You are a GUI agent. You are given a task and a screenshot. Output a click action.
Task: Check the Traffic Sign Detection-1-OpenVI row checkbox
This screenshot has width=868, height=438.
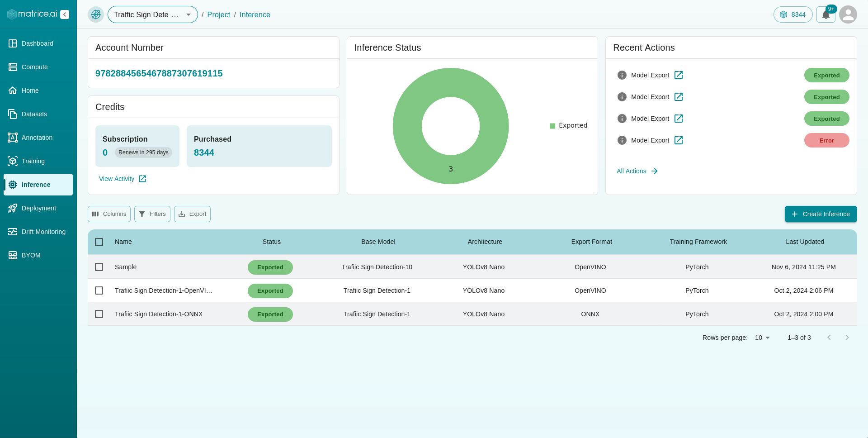(x=99, y=290)
